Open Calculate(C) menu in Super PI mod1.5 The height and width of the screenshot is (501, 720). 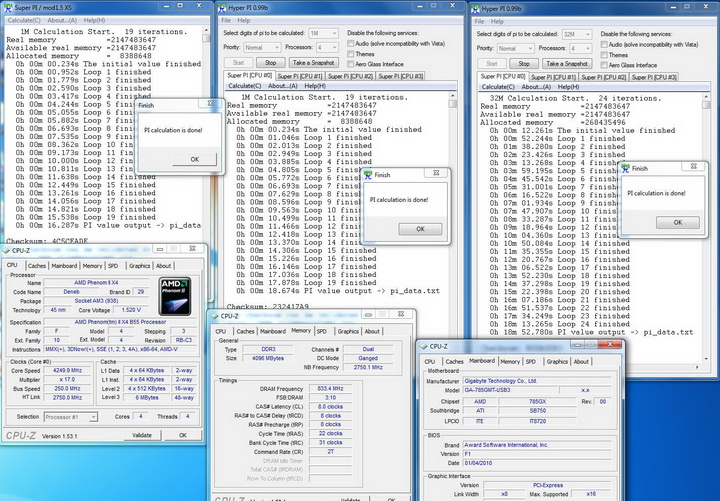click(24, 20)
